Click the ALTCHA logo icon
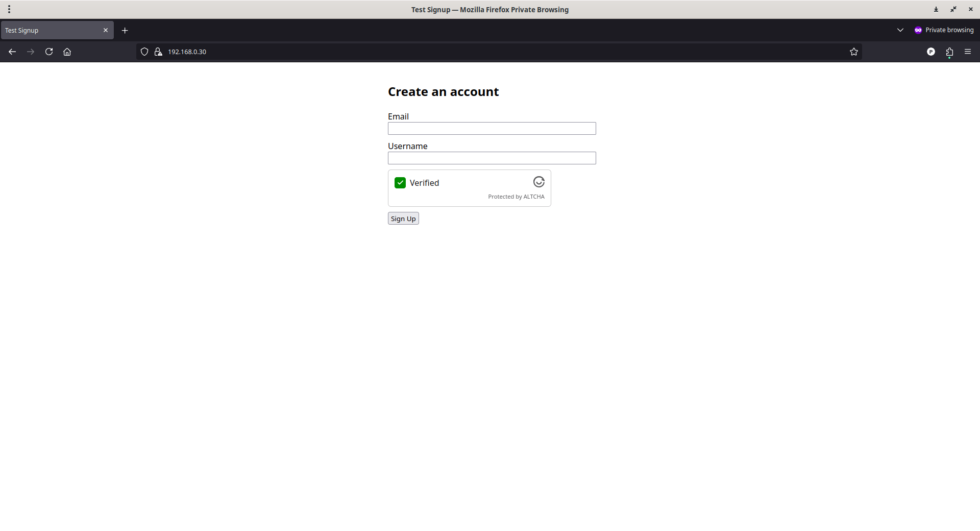 [539, 182]
